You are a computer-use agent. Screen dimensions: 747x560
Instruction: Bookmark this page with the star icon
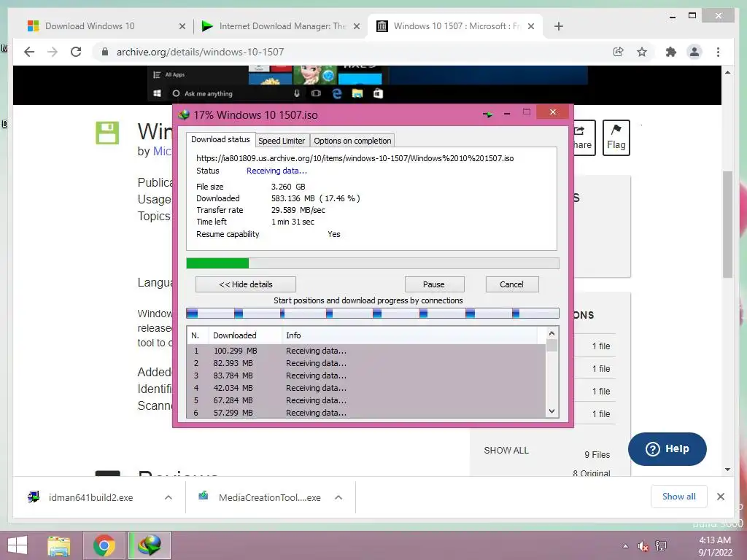point(642,52)
